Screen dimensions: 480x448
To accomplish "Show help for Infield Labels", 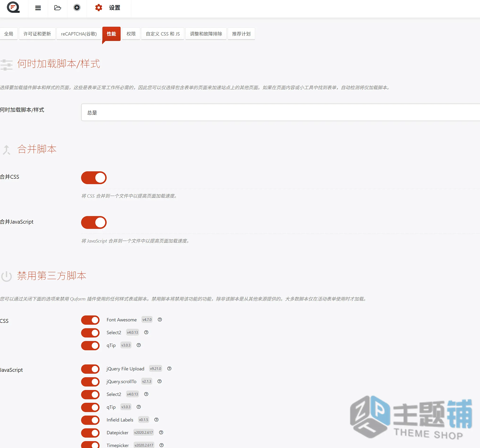I will tap(156, 420).
